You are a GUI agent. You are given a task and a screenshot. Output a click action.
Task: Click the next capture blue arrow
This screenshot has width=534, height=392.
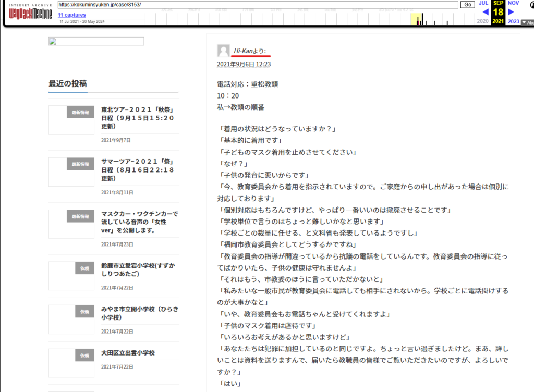tap(511, 12)
